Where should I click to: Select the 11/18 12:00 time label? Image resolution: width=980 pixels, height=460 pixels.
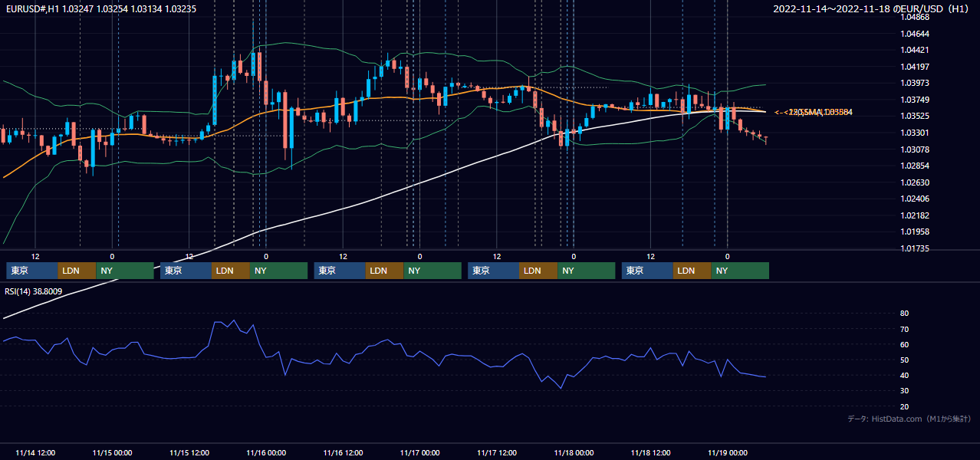(x=651, y=452)
